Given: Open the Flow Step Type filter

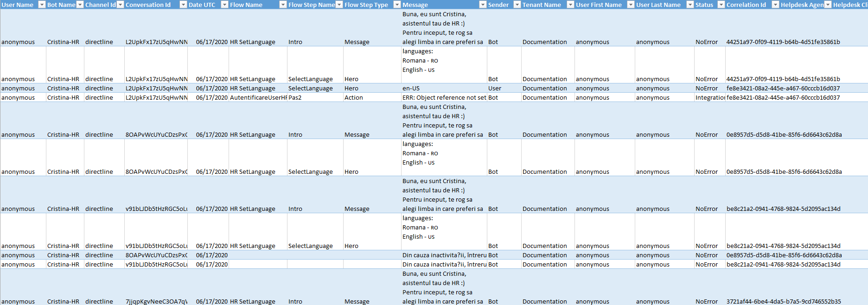Looking at the screenshot, I should coord(397,5).
